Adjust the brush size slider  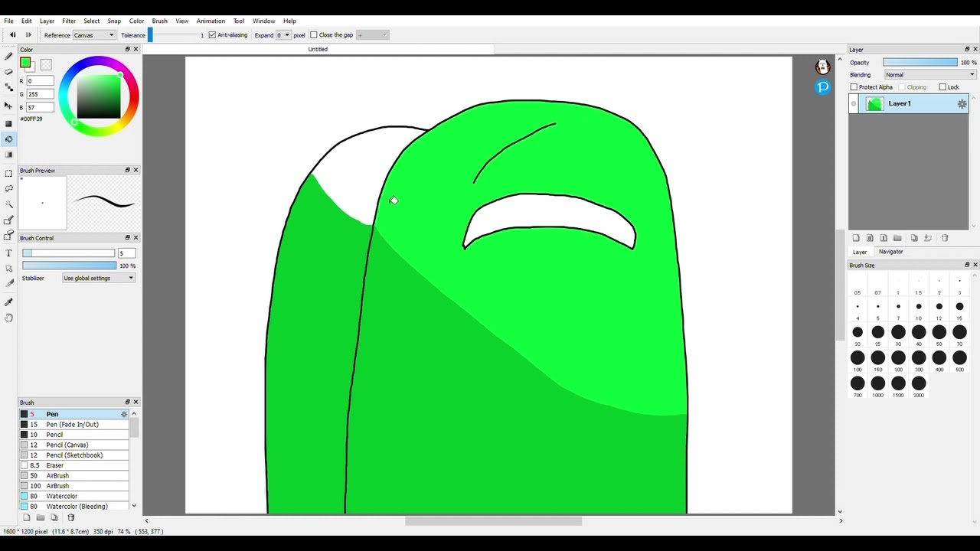[x=68, y=253]
